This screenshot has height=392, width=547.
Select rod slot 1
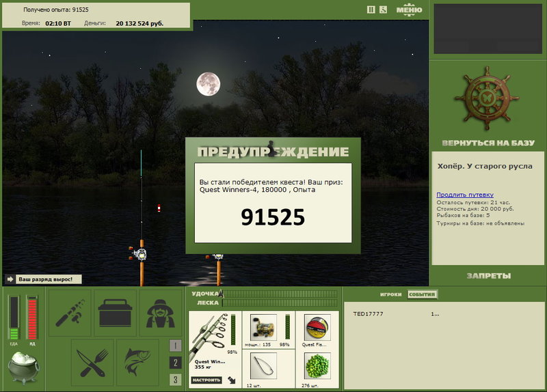click(x=176, y=346)
